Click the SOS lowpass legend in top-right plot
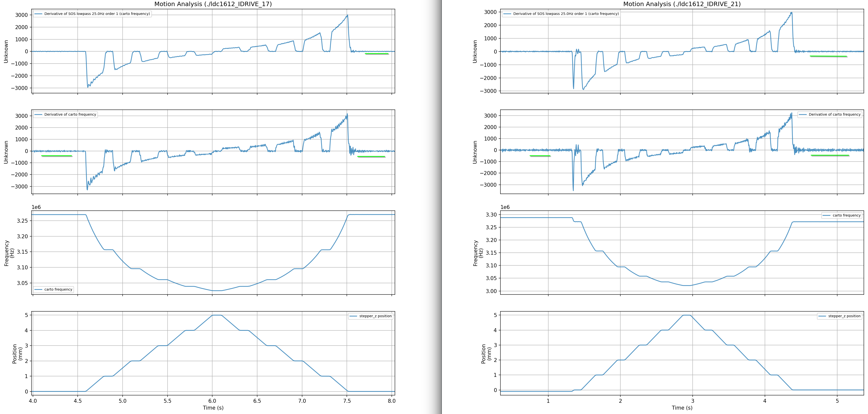The image size is (868, 414). click(561, 14)
